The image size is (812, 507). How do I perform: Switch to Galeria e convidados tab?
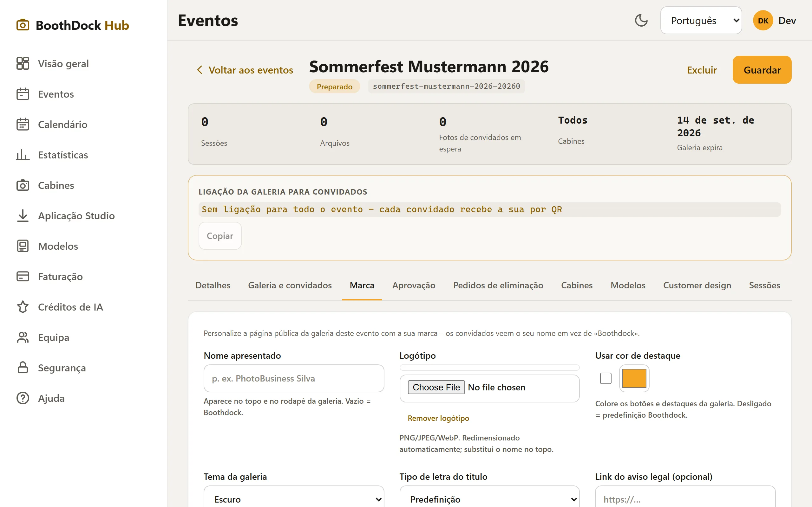click(x=290, y=285)
